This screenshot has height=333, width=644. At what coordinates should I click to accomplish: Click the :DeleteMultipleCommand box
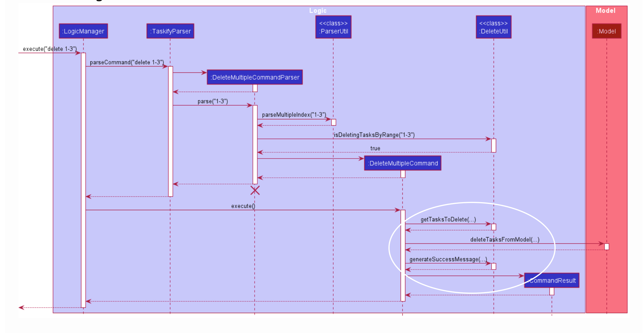click(x=403, y=163)
